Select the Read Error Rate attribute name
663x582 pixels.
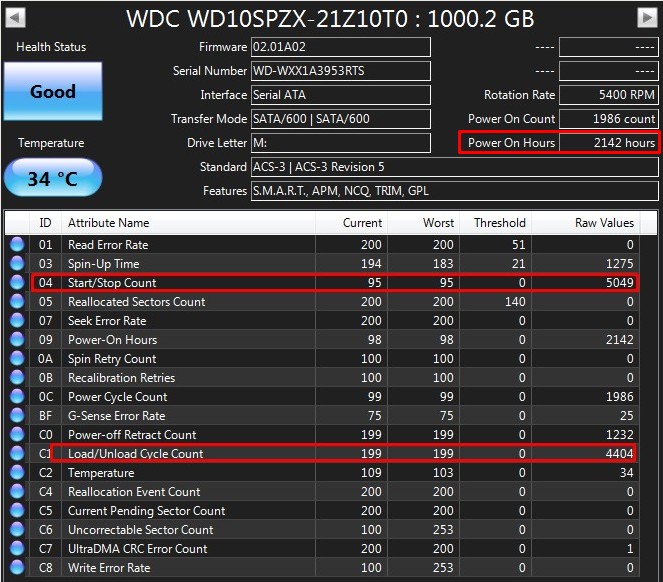pyautogui.click(x=108, y=244)
